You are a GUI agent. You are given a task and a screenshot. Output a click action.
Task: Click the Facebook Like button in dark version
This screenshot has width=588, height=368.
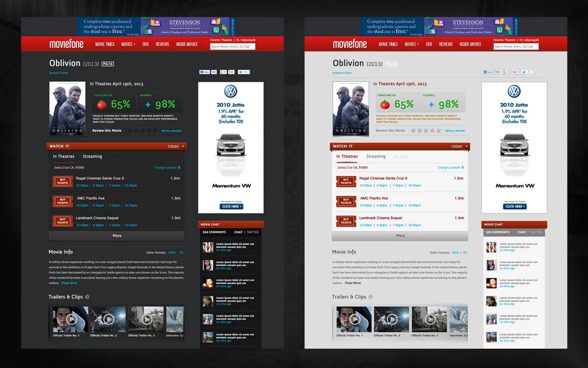[204, 72]
